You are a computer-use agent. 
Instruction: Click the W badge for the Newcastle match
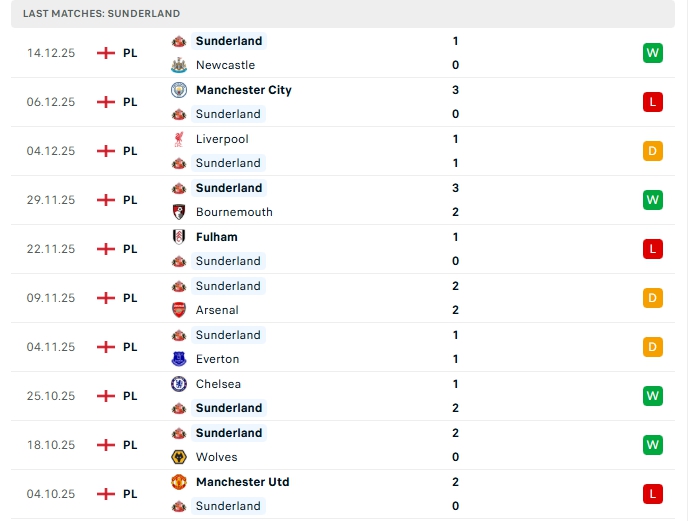(x=653, y=53)
